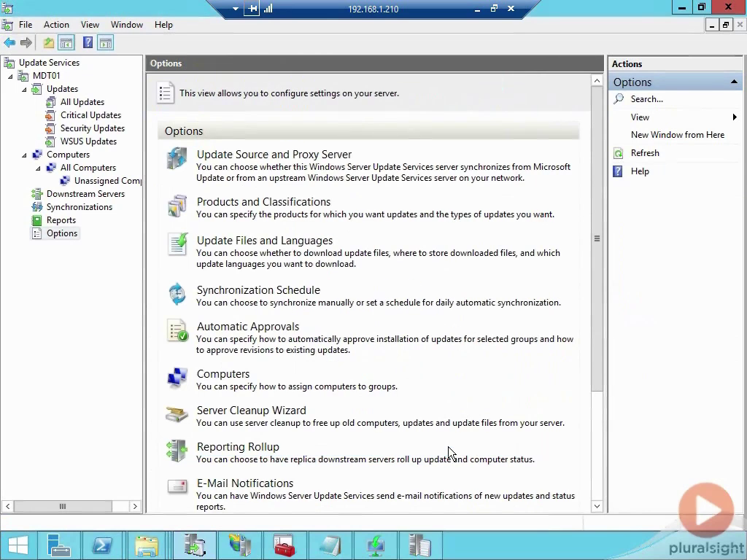The image size is (747, 560).
Task: Click the Up one level folder icon
Action: point(49,43)
